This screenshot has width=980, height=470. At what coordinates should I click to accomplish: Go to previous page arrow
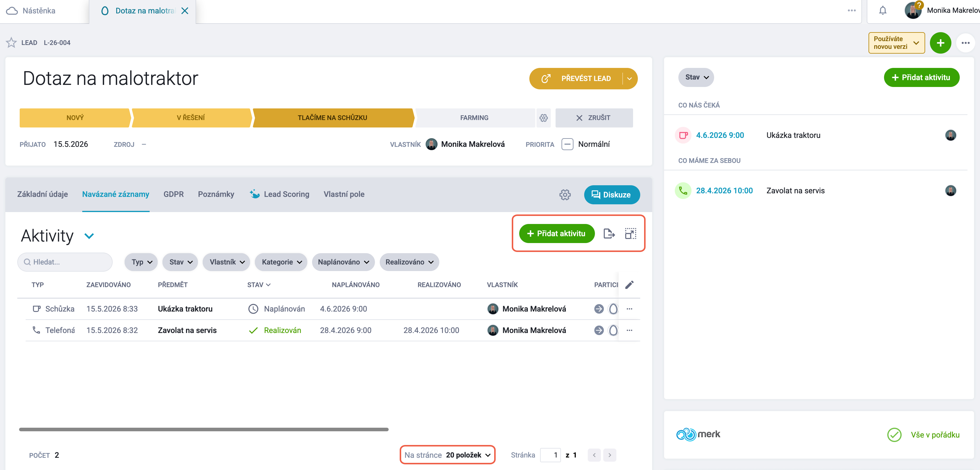click(594, 455)
